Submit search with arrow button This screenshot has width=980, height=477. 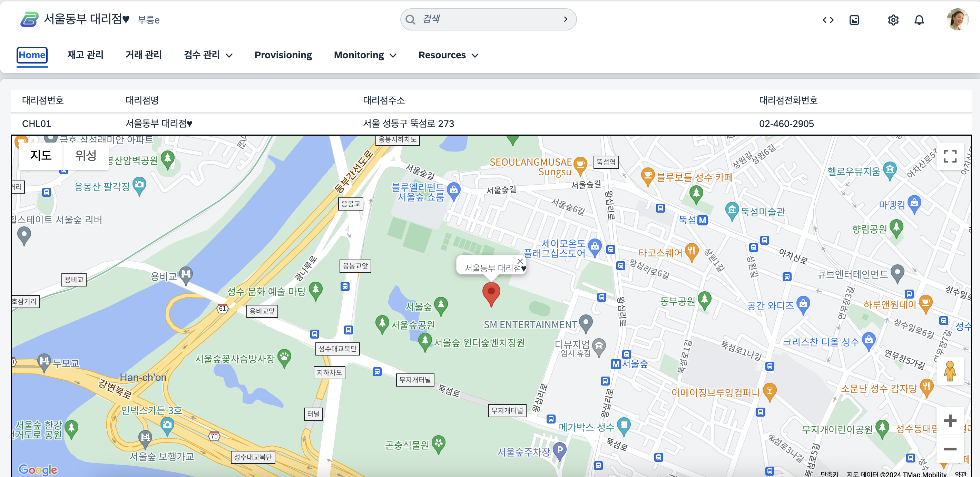[x=565, y=19]
